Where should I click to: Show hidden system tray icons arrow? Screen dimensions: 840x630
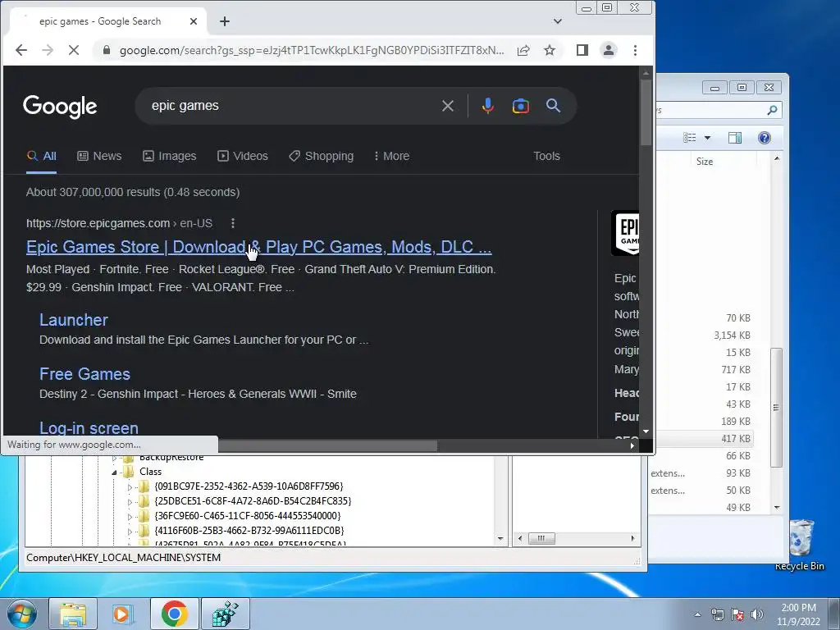697,614
